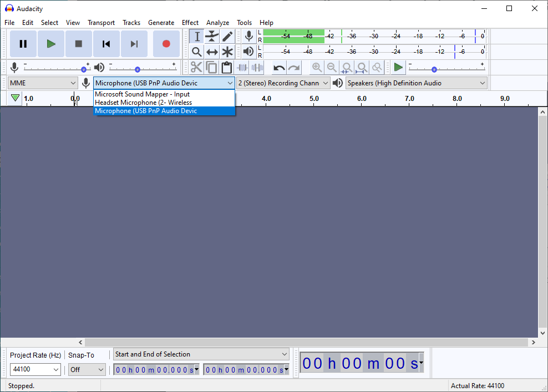Click the vertical scrollbar down arrow
The height and width of the screenshot is (392, 548).
tap(543, 333)
